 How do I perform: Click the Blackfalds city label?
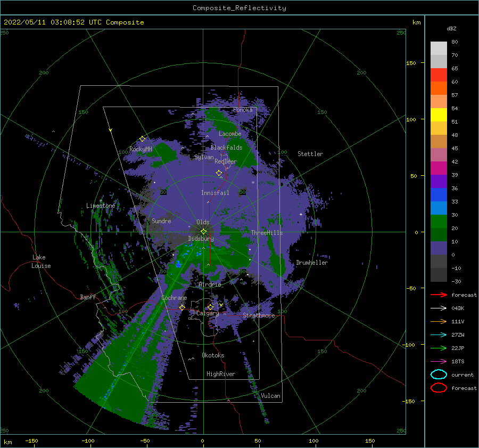226,148
